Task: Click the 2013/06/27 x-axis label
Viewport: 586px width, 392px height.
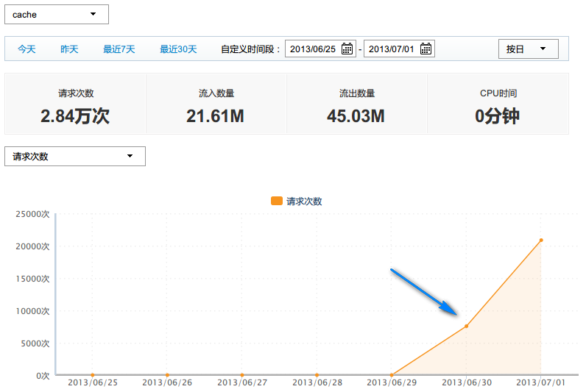Action: click(x=242, y=382)
